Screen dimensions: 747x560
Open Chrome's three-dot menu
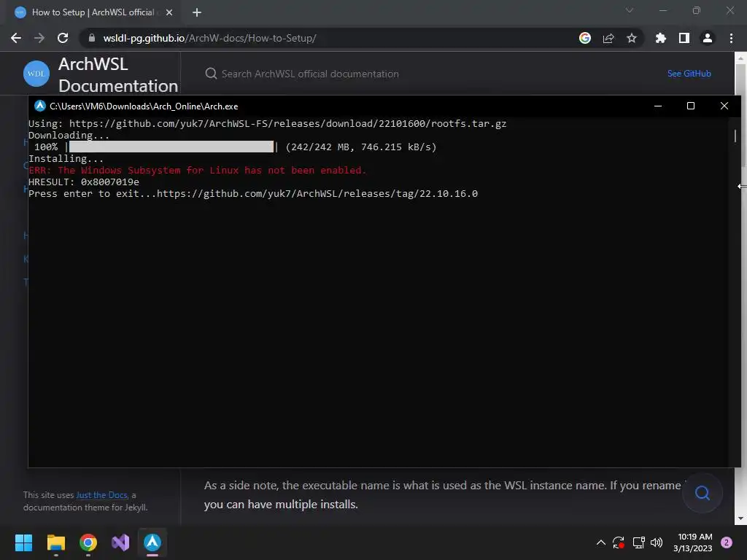[731, 38]
